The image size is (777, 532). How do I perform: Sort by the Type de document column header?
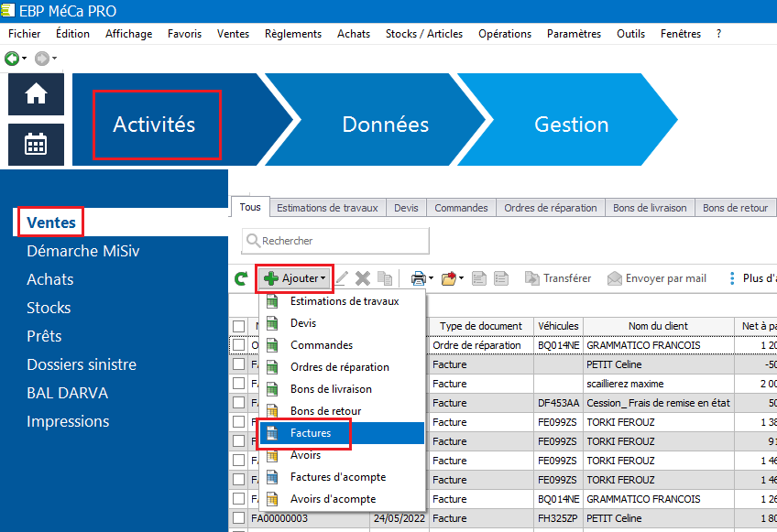point(481,326)
